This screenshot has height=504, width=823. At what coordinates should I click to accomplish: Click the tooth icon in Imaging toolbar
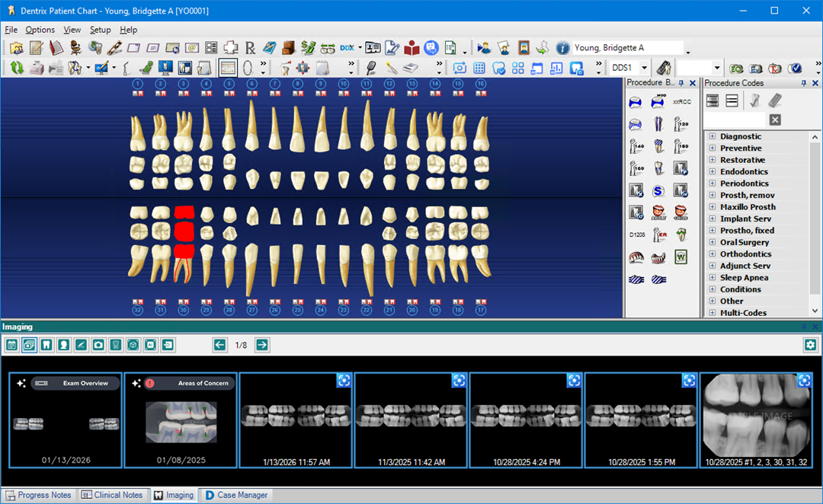point(46,345)
